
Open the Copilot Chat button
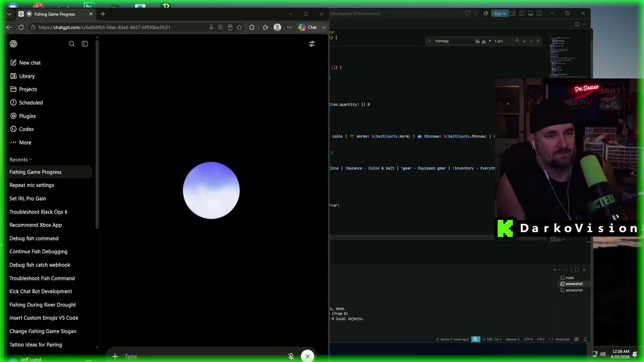[x=308, y=27]
